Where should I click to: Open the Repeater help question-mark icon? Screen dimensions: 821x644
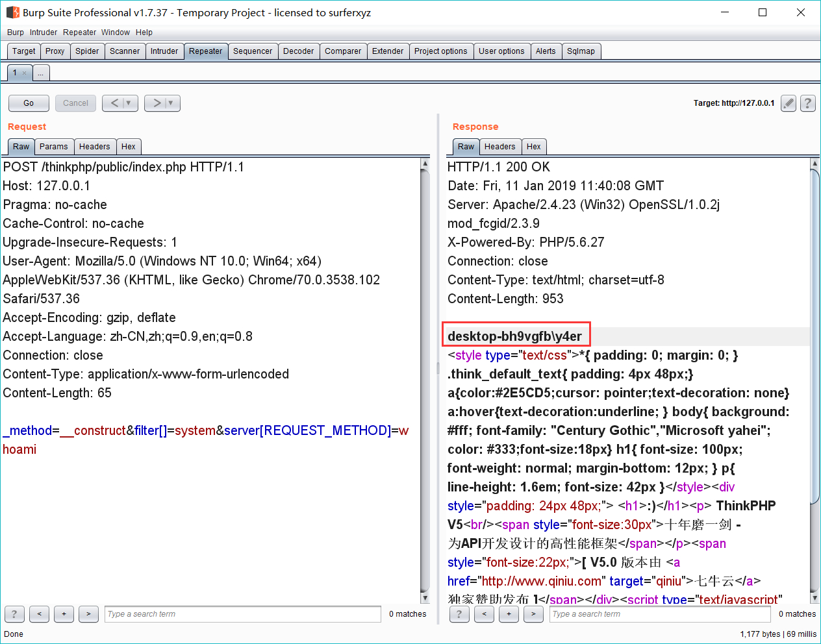808,103
